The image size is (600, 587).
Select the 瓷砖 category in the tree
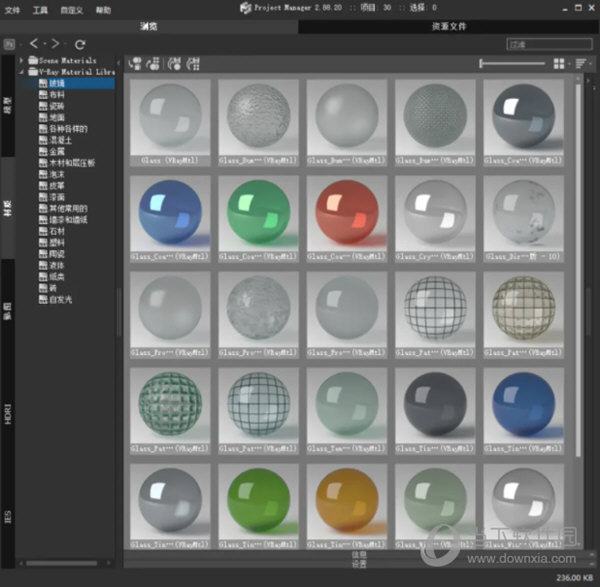[57, 106]
